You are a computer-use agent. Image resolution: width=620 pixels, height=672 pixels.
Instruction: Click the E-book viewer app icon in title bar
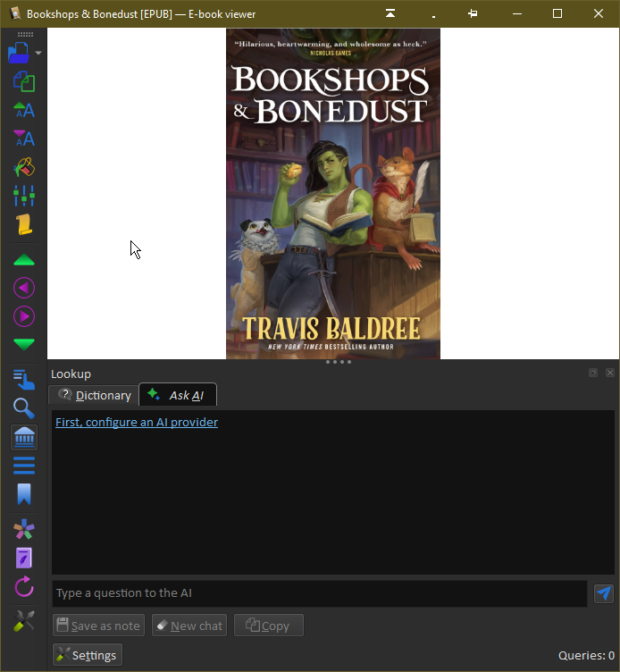[x=15, y=13]
